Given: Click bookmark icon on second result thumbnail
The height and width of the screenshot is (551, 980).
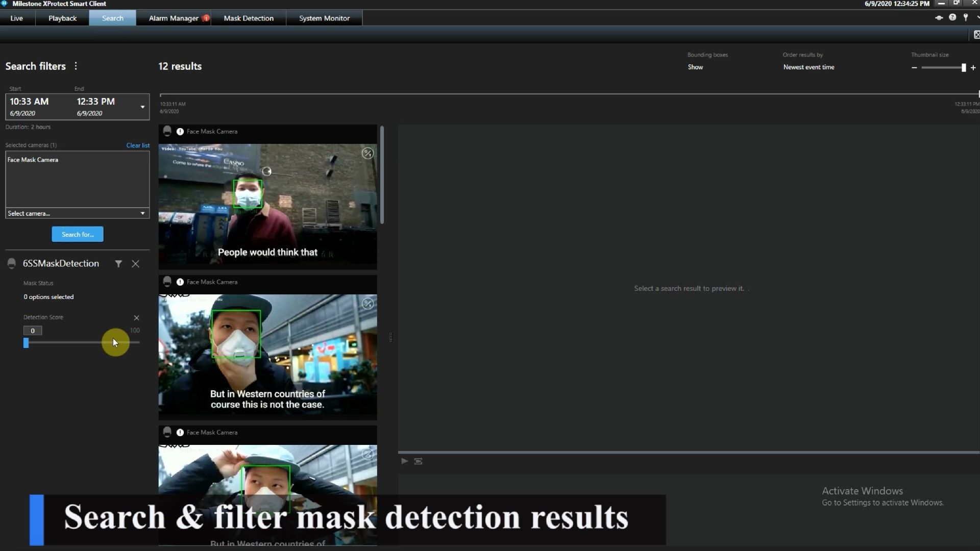Looking at the screenshot, I should point(367,304).
